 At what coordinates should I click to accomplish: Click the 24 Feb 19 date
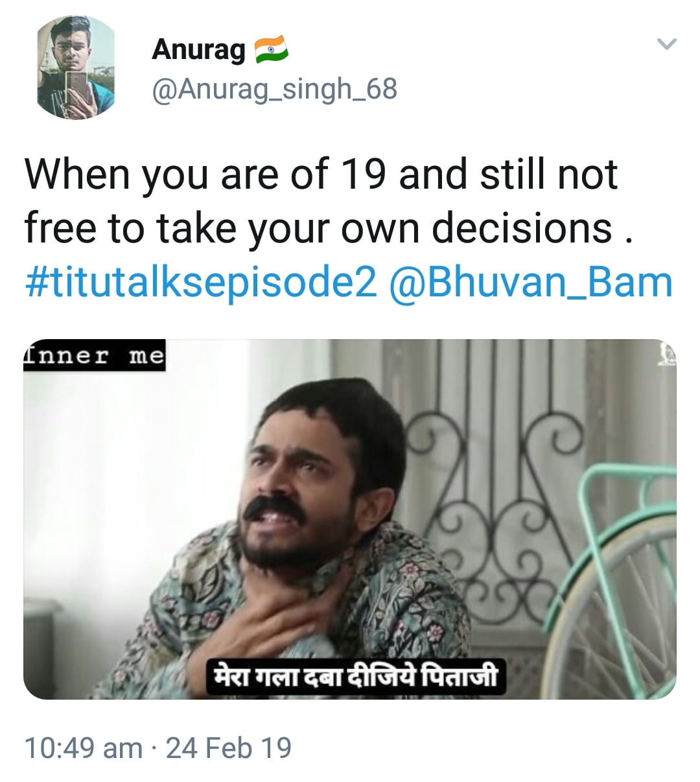click(229, 748)
